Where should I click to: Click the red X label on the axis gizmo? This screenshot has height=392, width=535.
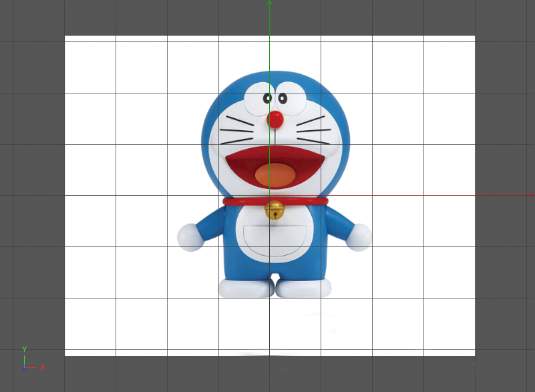42,367
